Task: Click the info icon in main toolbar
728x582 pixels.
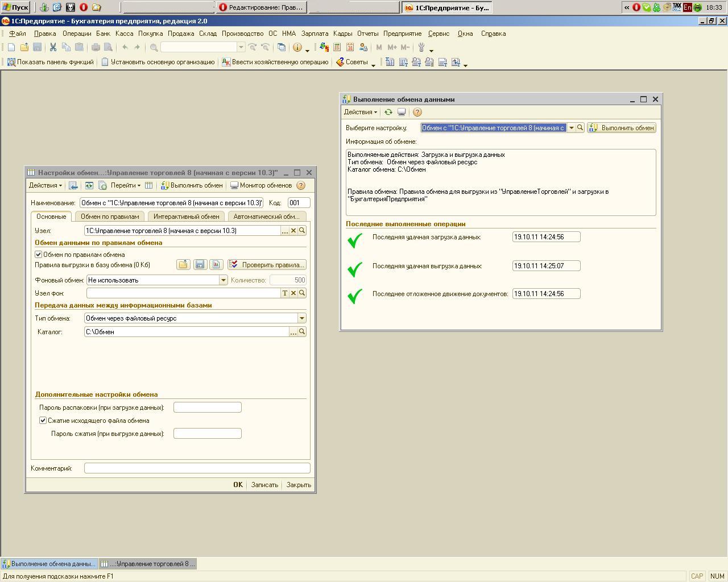Action: [297, 48]
